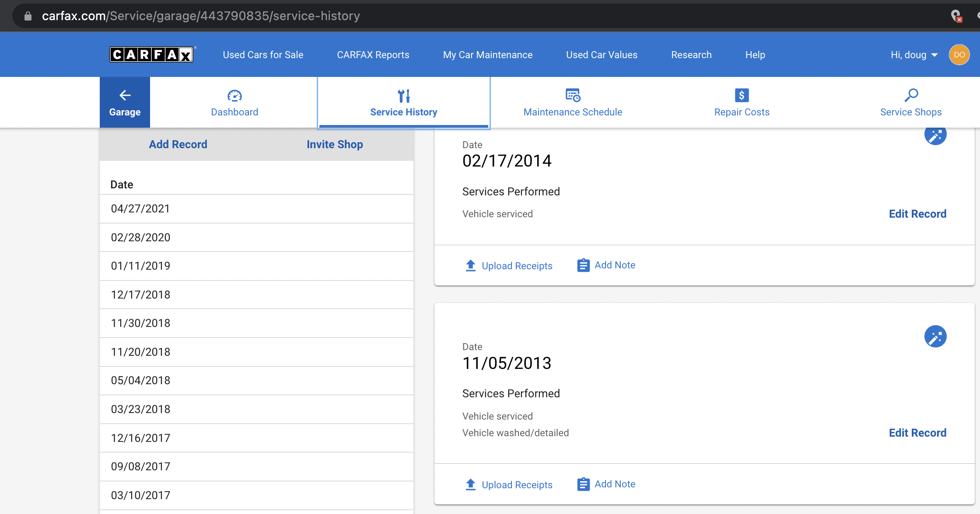The width and height of the screenshot is (980, 514).
Task: Click the lock icon in address bar
Action: pyautogui.click(x=28, y=16)
